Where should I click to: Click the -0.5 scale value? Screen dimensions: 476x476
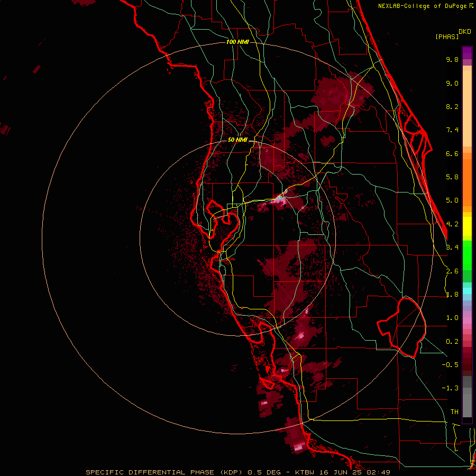tap(450, 365)
